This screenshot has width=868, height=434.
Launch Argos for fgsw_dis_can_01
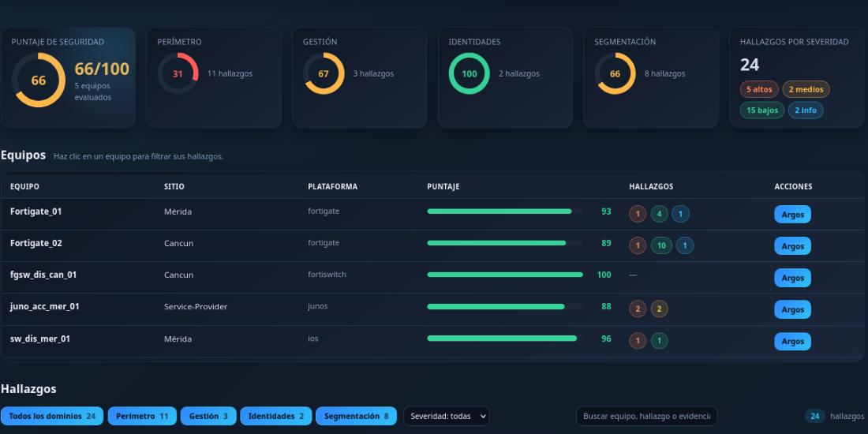tap(792, 278)
